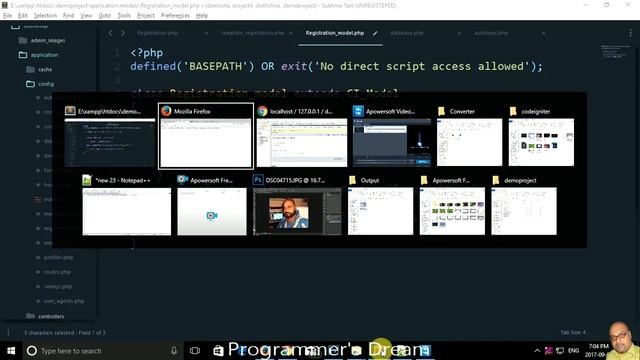Open the Selection menu
Viewport: 640px width, 360px height.
45,16
